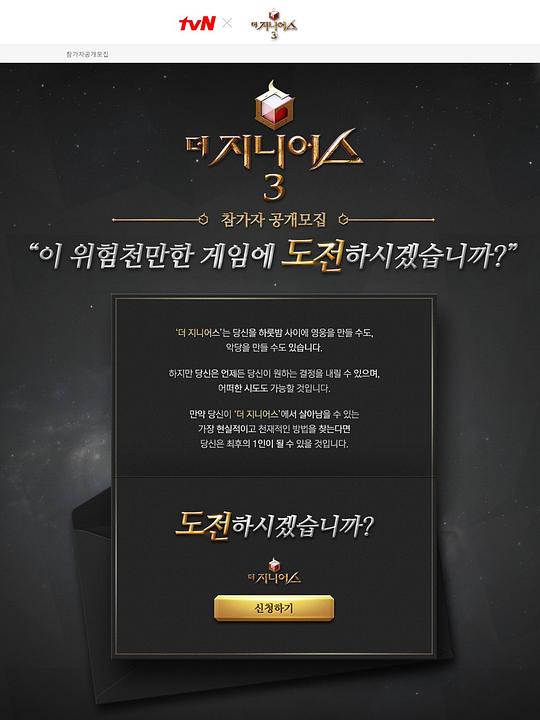Click the red tvN logo in header

tap(197, 23)
